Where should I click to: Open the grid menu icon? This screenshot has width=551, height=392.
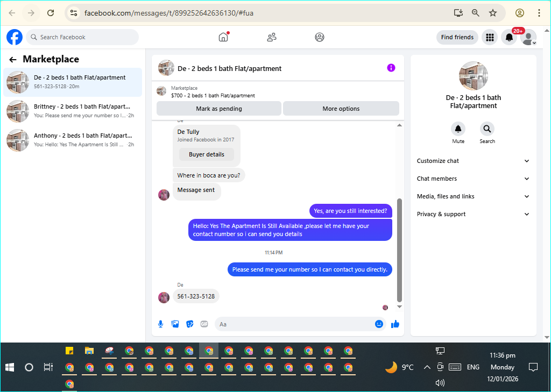click(490, 37)
